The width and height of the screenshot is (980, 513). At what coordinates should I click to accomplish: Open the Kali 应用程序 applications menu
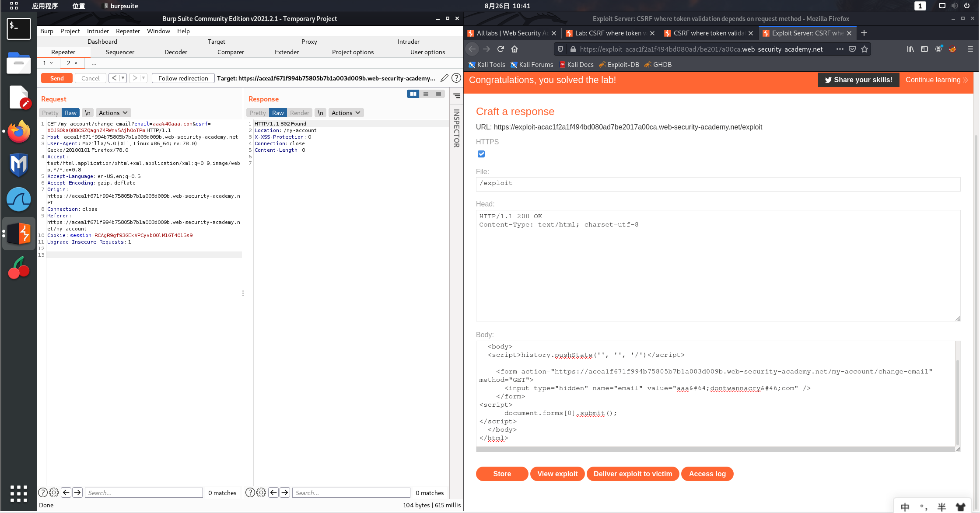pyautogui.click(x=45, y=6)
